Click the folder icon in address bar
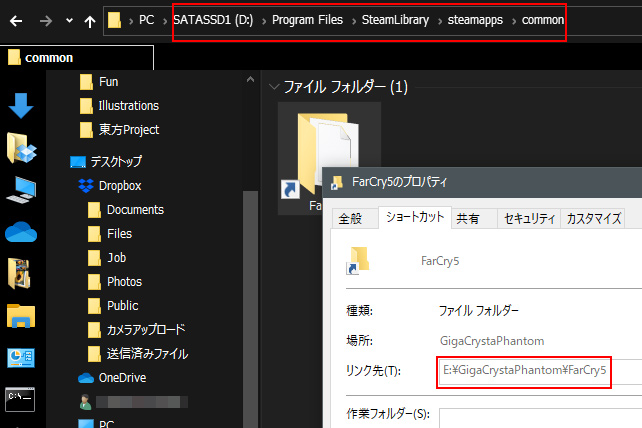 tap(114, 20)
